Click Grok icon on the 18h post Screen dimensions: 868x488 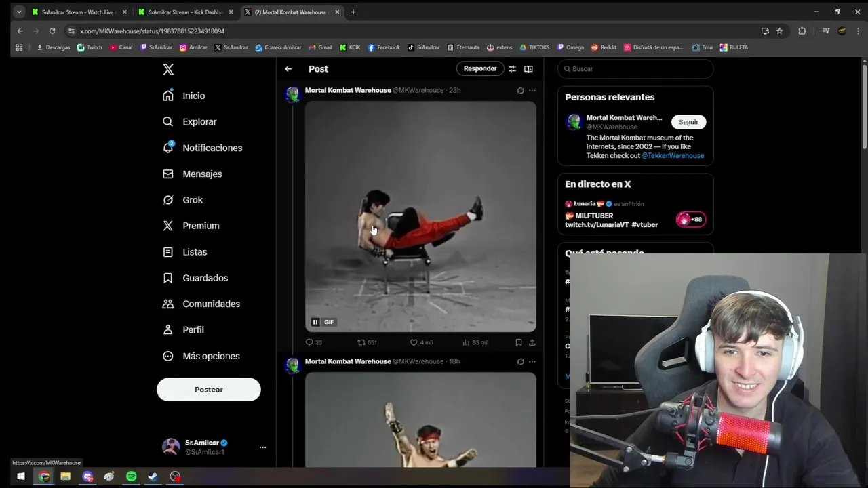pyautogui.click(x=521, y=361)
